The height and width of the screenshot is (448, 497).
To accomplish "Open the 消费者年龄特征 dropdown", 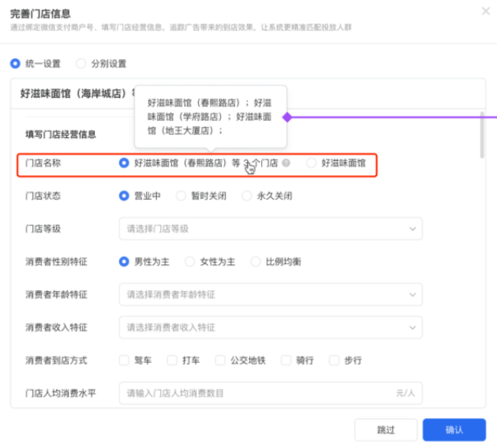I will tap(270, 294).
